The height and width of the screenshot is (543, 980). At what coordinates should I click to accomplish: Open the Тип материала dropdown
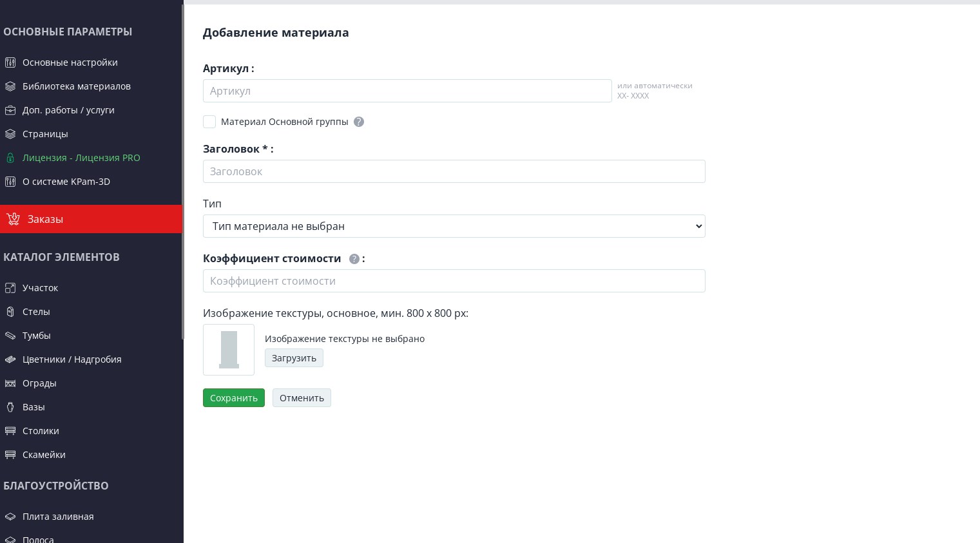pyautogui.click(x=454, y=226)
